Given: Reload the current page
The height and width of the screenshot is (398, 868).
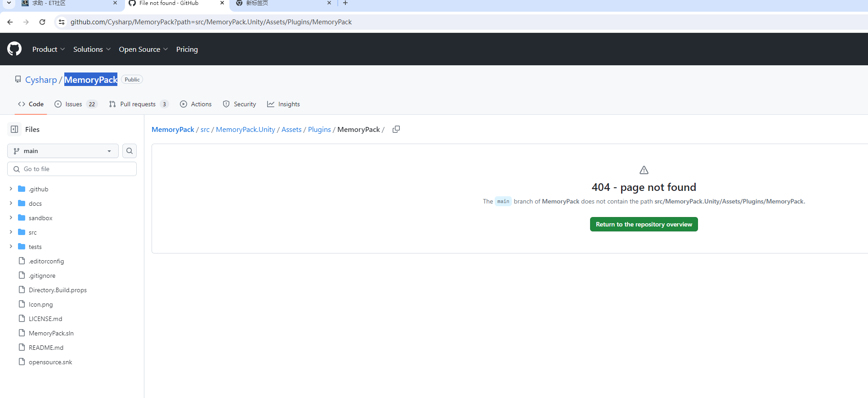Looking at the screenshot, I should 42,22.
